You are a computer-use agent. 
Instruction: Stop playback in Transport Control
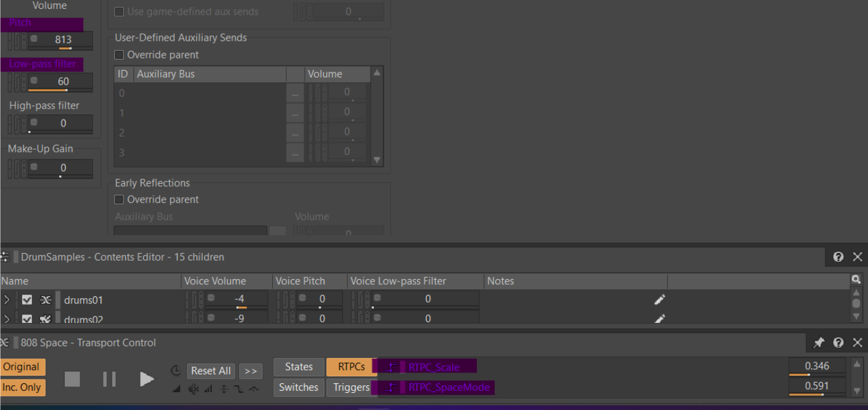pos(72,379)
